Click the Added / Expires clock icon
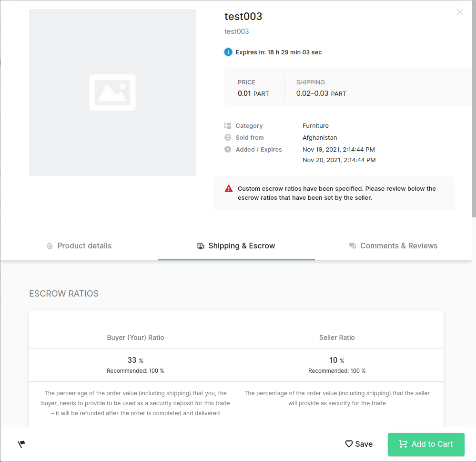Viewport: 476px width, 462px height. coord(228,149)
